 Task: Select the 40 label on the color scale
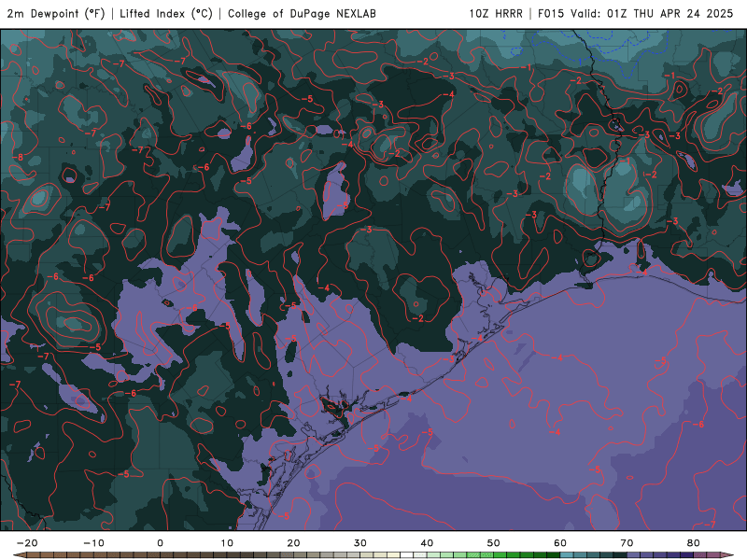click(427, 543)
